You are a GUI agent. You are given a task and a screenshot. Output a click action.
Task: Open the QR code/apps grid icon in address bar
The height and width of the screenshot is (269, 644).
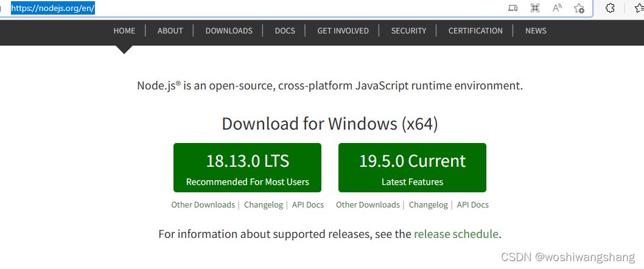click(x=535, y=8)
